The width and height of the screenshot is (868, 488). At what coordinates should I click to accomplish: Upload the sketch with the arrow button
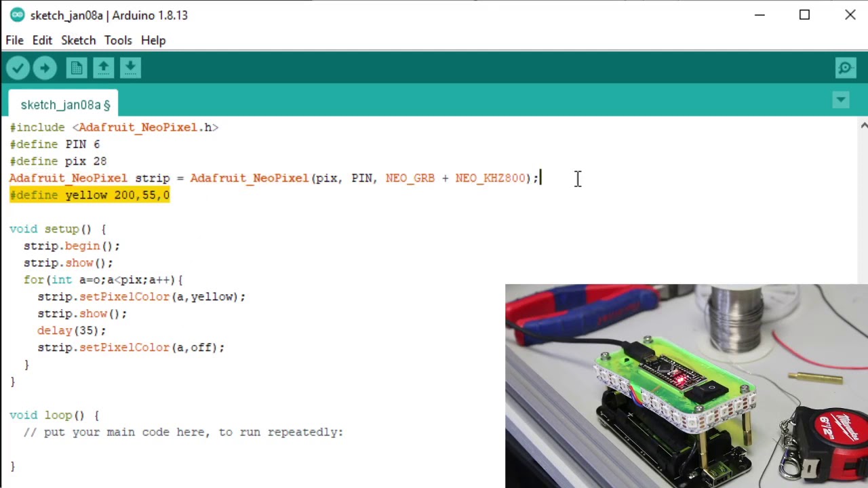click(x=45, y=68)
